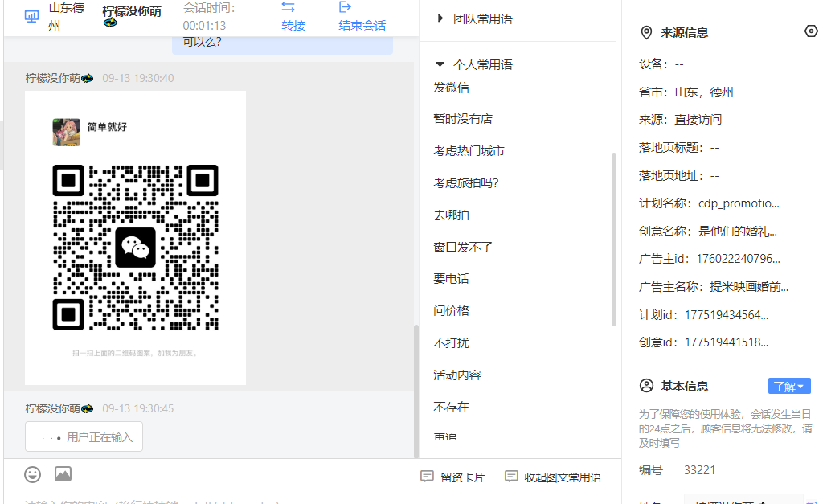Click the 广告主名称 提米映画婚前... value

click(749, 287)
